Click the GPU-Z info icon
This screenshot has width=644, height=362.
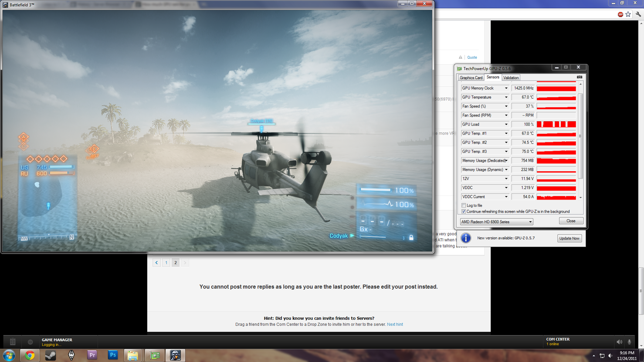coord(466,238)
